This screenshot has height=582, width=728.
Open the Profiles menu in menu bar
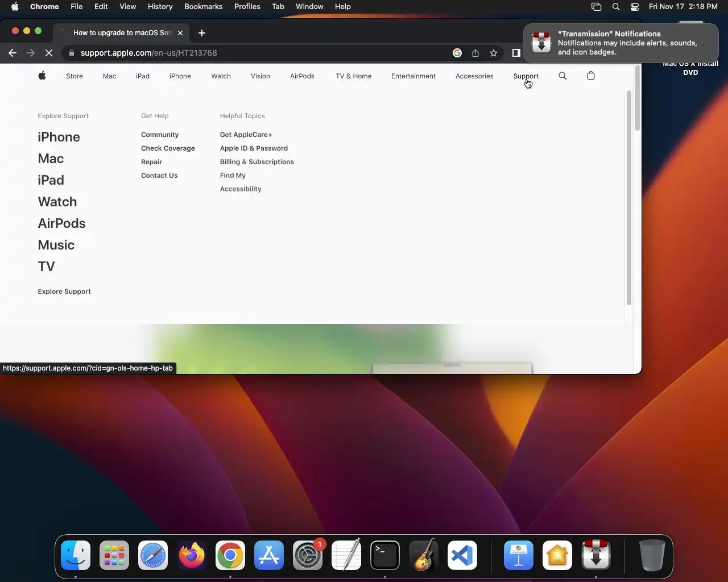pyautogui.click(x=247, y=7)
